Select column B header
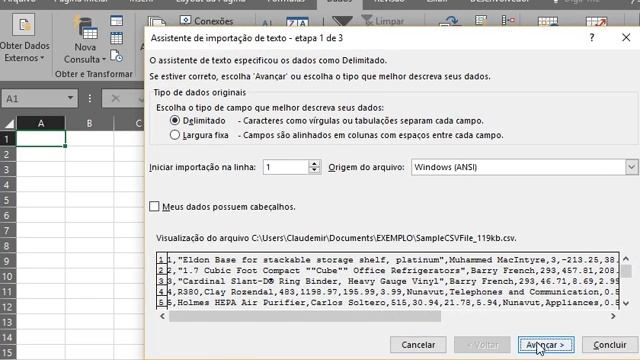The height and width of the screenshot is (360, 640). point(89,123)
